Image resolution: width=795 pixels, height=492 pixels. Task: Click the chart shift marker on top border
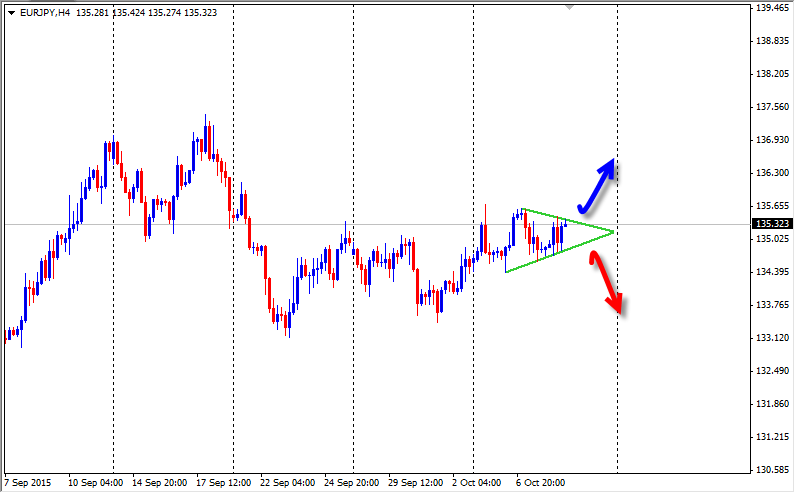click(569, 8)
